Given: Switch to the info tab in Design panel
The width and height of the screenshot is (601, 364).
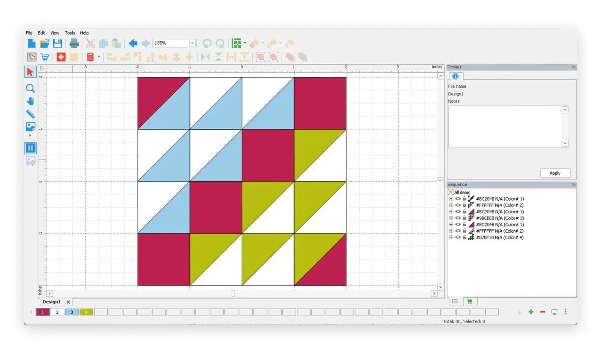Looking at the screenshot, I should pyautogui.click(x=455, y=76).
